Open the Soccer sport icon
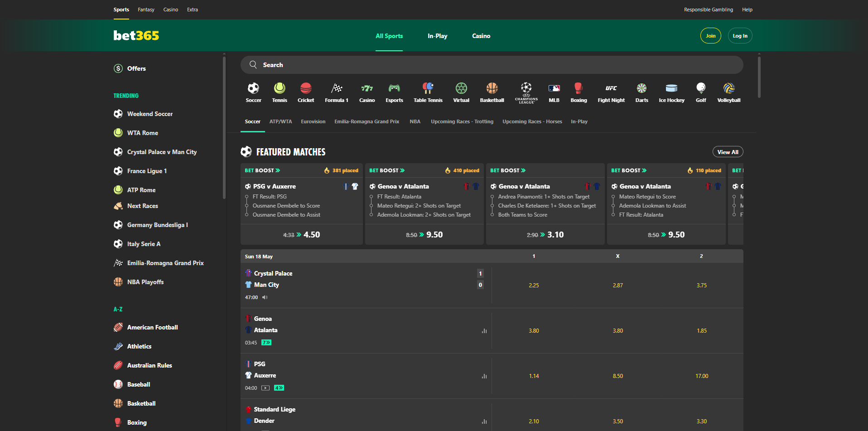This screenshot has height=431, width=868. (253, 88)
